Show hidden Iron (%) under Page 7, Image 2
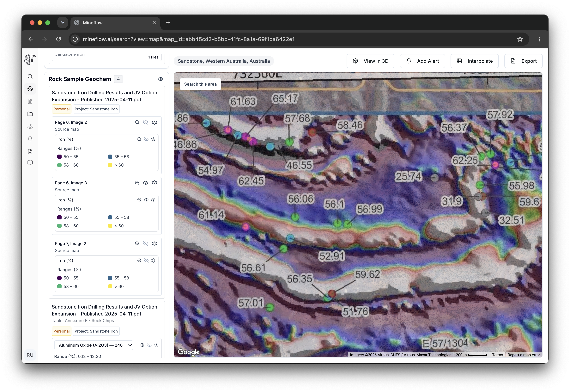This screenshot has width=570, height=392. [146, 261]
